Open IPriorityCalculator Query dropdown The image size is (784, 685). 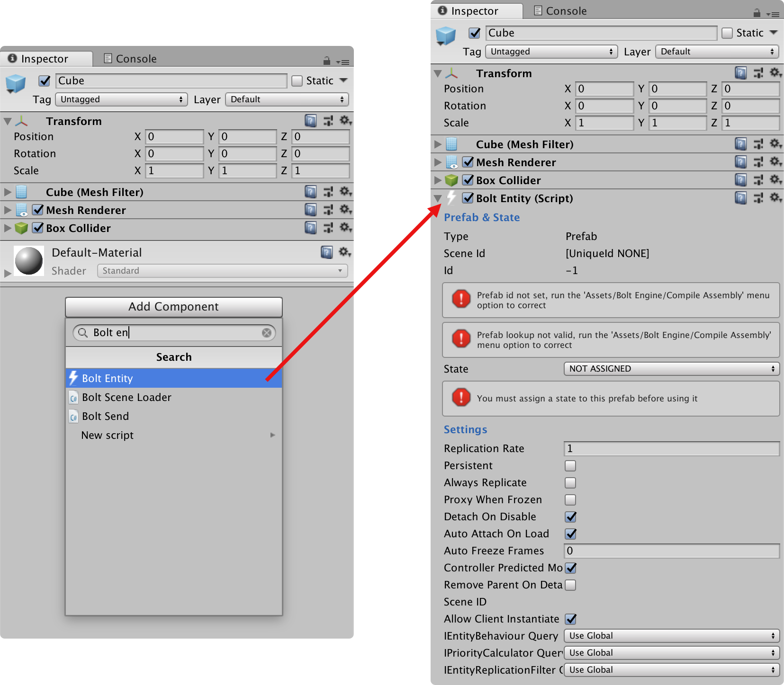click(672, 653)
